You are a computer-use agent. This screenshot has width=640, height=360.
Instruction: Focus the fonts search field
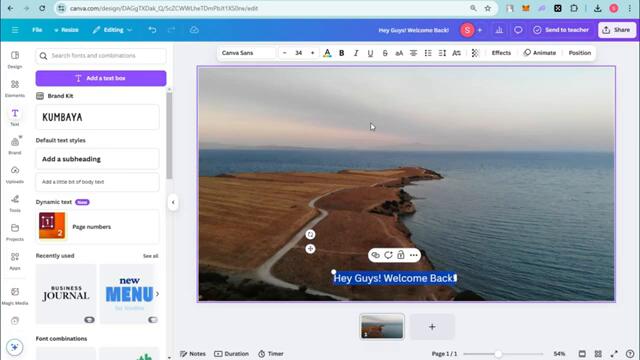pos(101,56)
